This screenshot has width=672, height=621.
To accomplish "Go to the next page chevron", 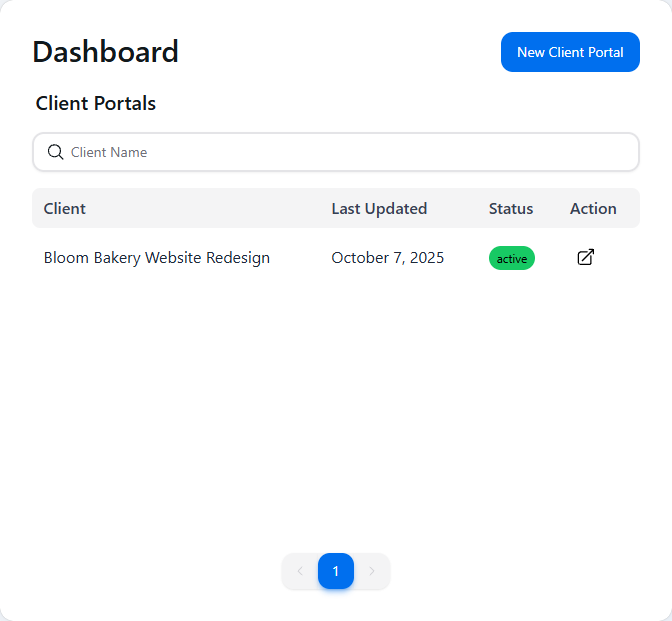I will (372, 571).
